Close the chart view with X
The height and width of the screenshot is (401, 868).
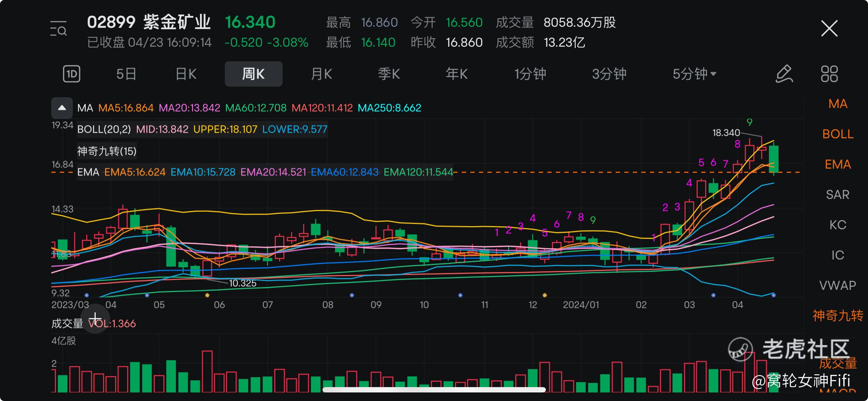(x=829, y=29)
